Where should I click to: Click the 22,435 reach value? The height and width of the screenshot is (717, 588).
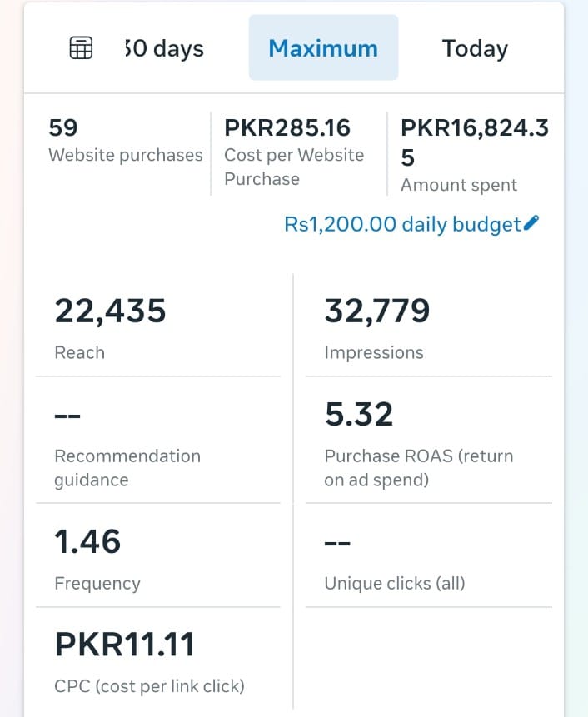coord(111,311)
